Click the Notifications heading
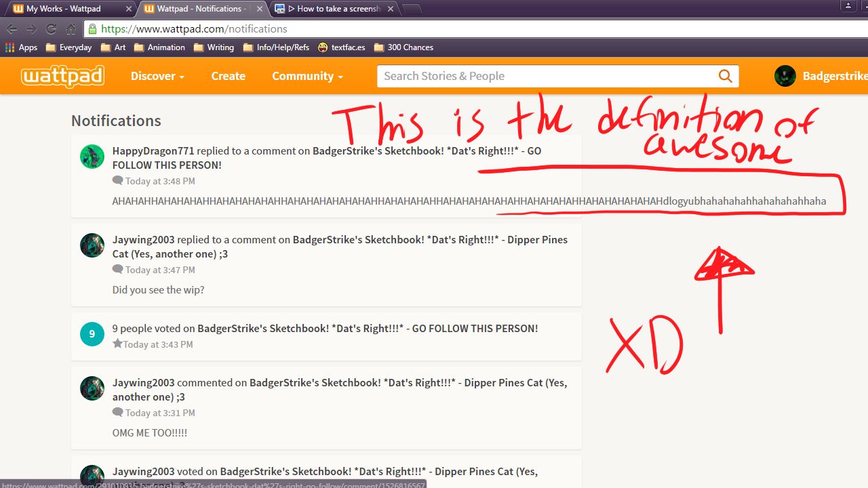Viewport: 868px width, 488px height. [x=116, y=121]
